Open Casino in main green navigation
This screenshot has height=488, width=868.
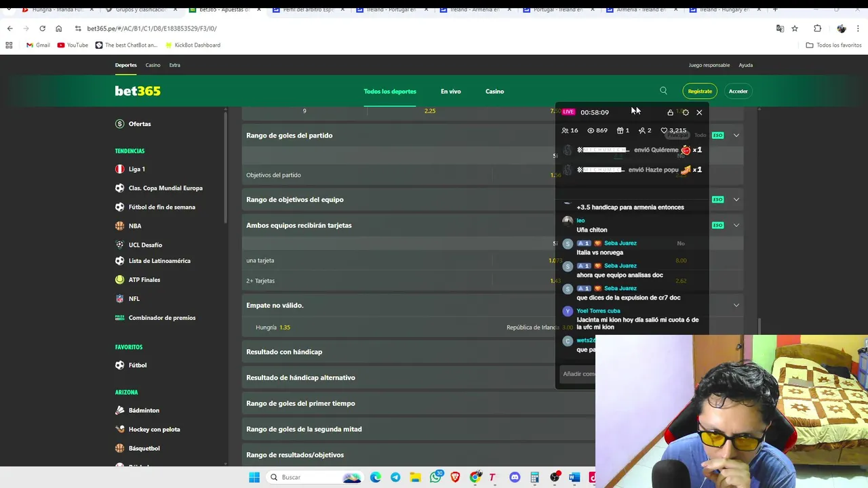(x=494, y=91)
